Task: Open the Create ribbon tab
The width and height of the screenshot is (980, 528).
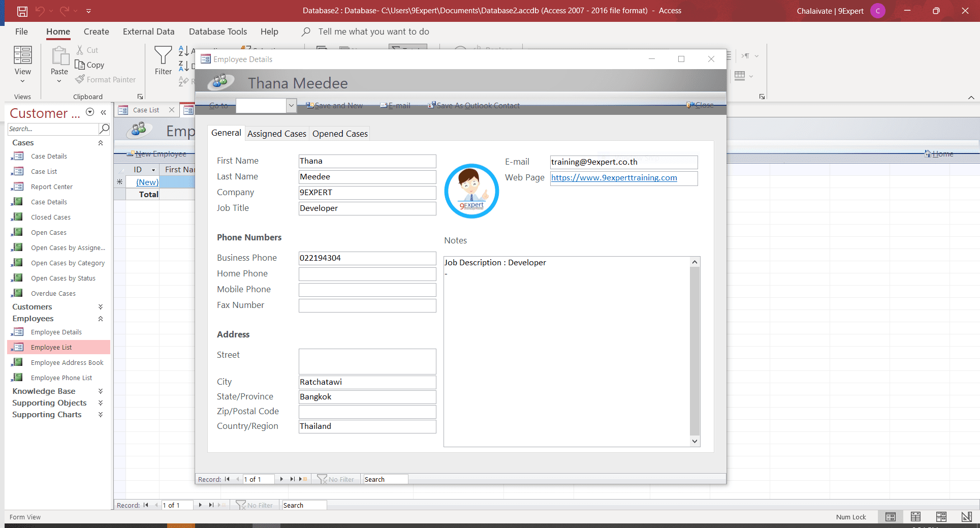Action: point(96,32)
